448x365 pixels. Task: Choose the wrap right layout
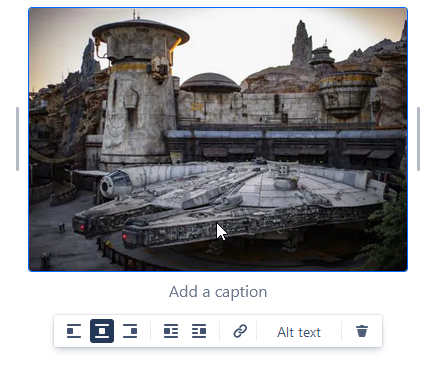199,331
